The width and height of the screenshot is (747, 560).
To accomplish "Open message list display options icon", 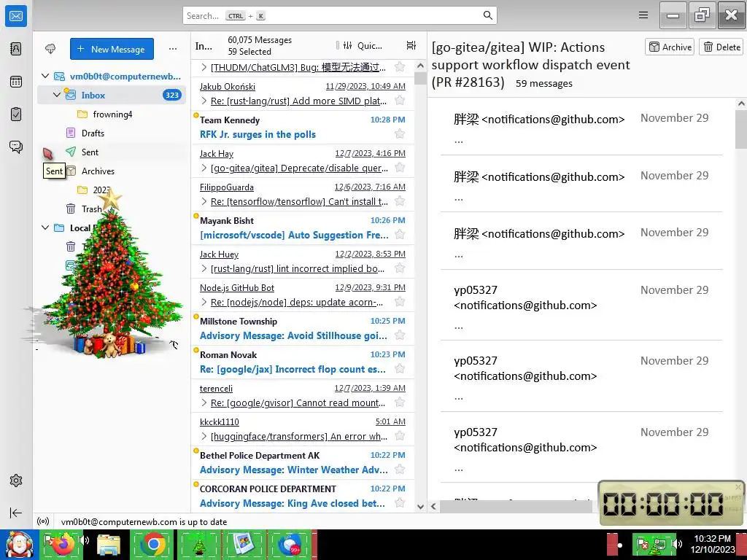I will pos(411,45).
